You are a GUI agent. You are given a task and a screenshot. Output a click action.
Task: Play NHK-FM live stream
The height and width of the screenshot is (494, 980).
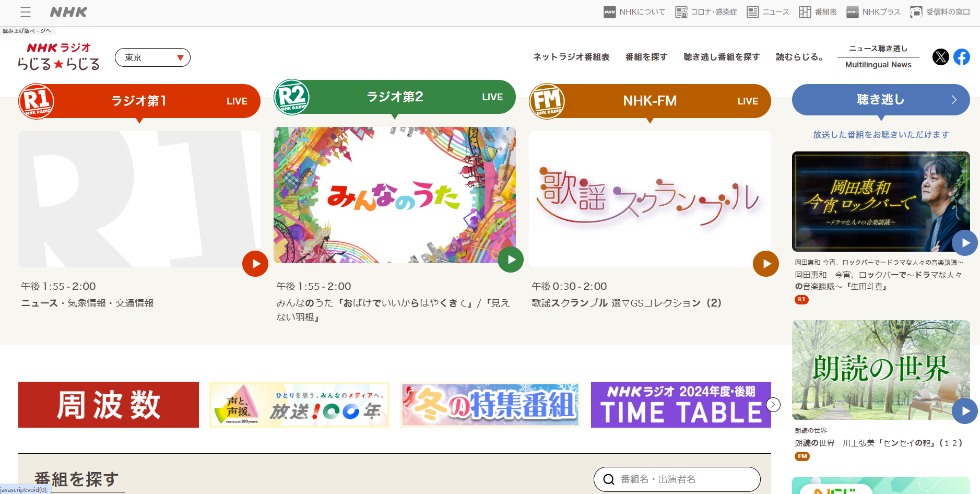click(x=765, y=264)
